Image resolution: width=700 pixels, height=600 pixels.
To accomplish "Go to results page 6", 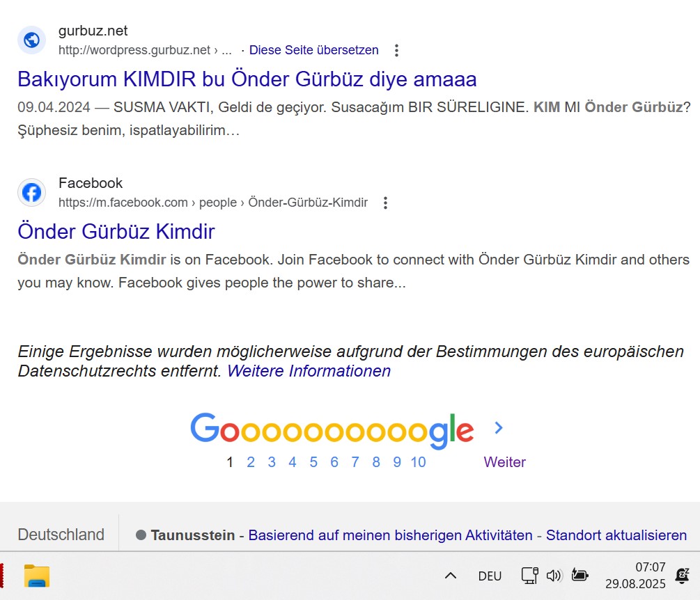I will (x=334, y=462).
